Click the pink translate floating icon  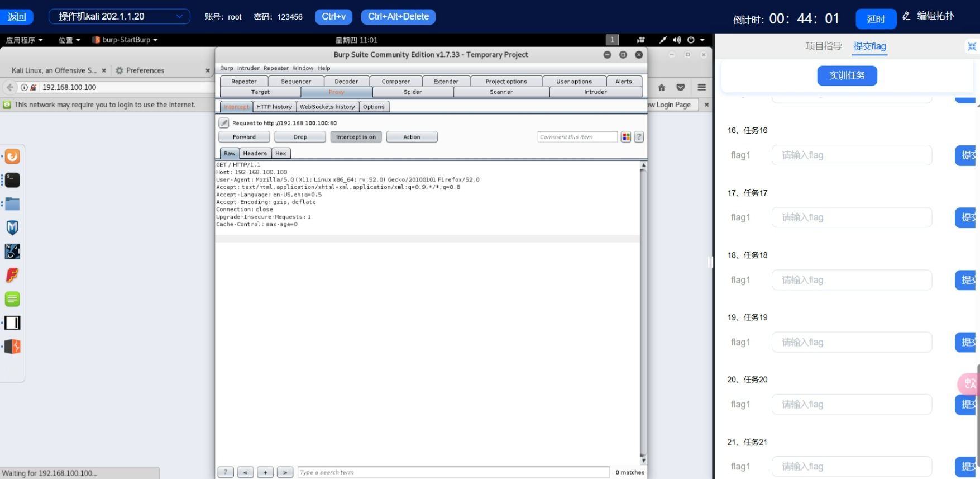tap(969, 384)
